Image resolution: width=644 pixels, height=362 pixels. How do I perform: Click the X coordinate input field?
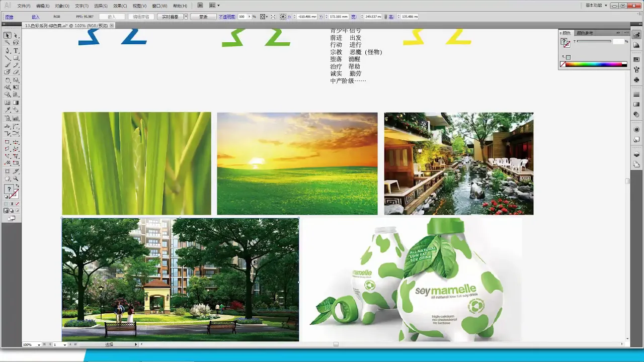point(307,17)
